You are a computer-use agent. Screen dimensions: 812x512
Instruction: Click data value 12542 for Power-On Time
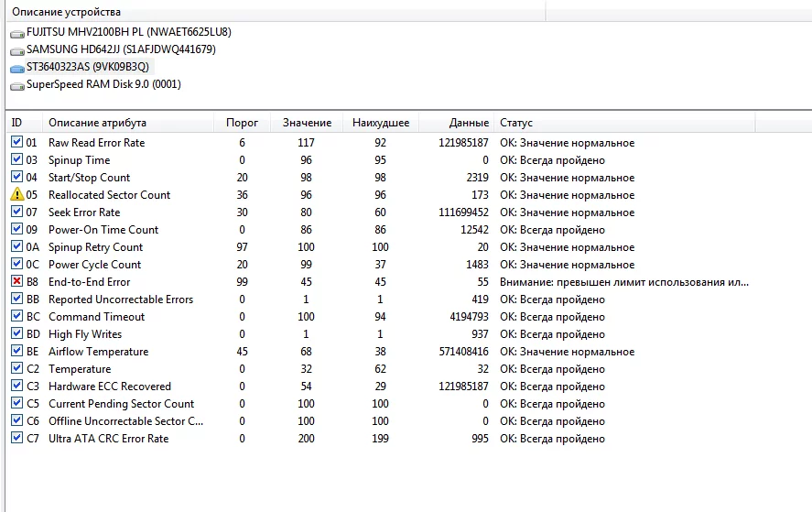474,230
